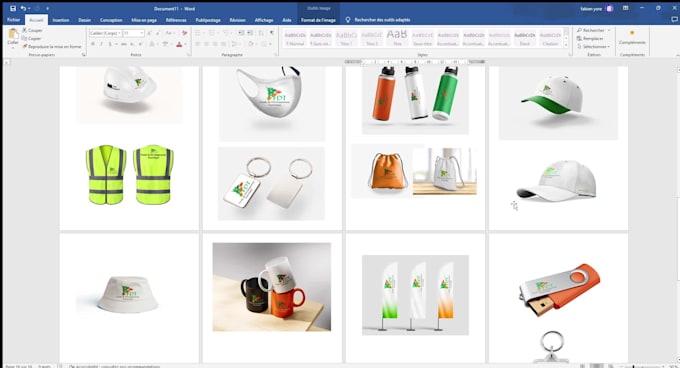The image size is (680, 368).
Task: Open the Format de l'image tab
Action: point(318,20)
